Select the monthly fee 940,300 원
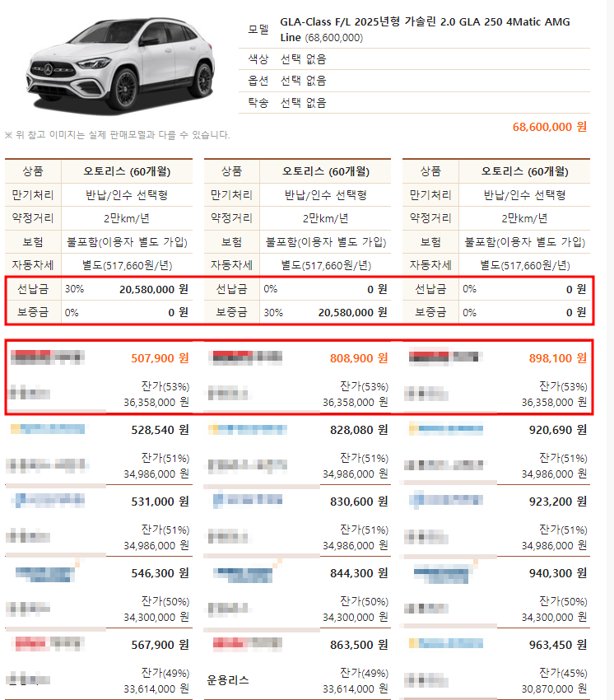Screen dimensions: 614x700 558,573
